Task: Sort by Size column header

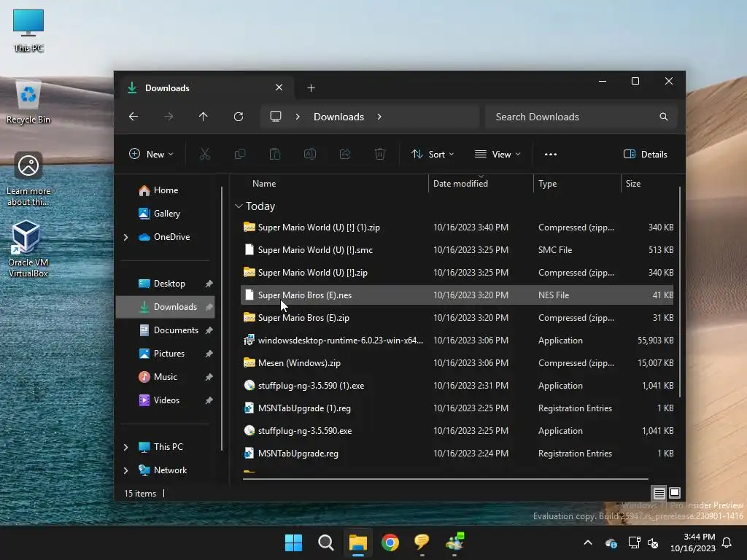Action: pos(649,184)
